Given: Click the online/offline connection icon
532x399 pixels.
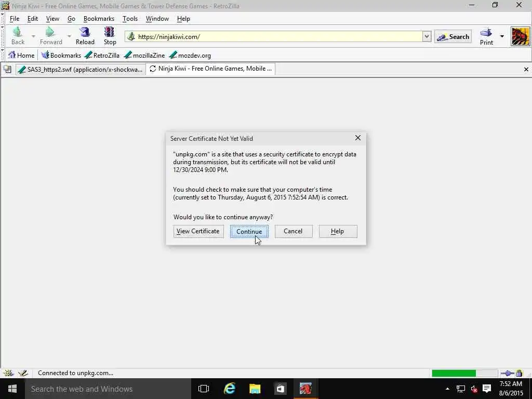Looking at the screenshot, I should pyautogui.click(x=508, y=373).
